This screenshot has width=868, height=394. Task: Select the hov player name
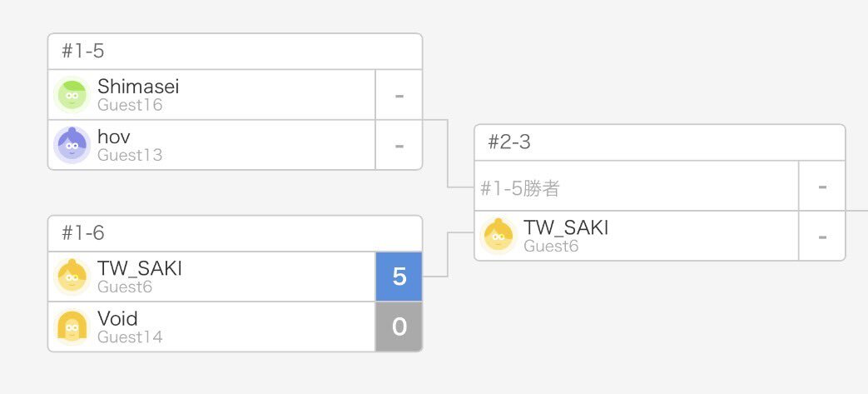pos(114,137)
